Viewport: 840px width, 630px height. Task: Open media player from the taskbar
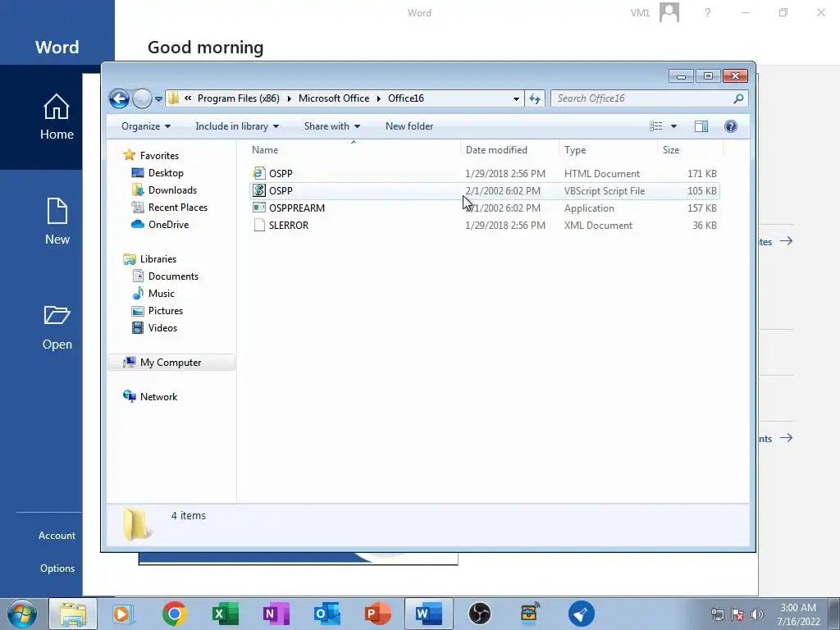123,614
